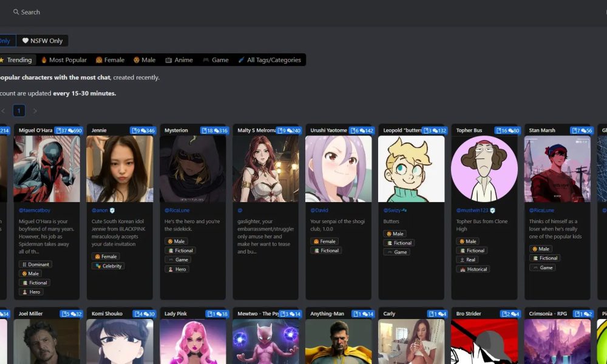Open creator profile @mustwin123
607x364 pixels.
coord(472,211)
